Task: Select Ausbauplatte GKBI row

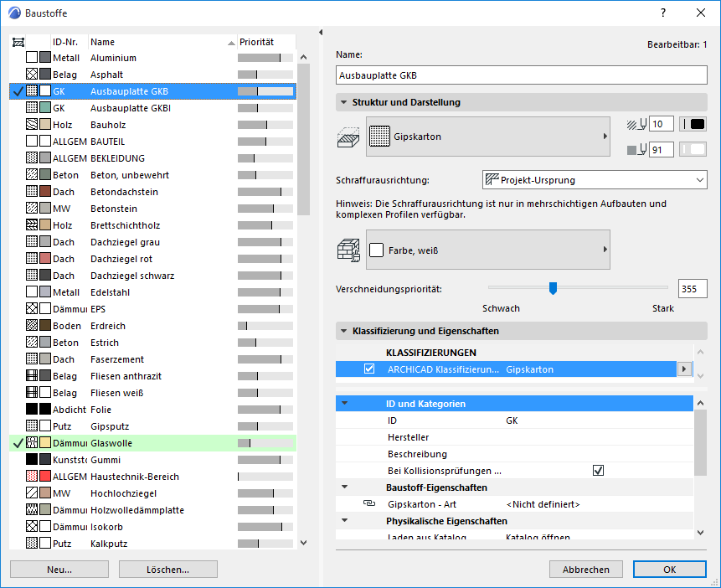Action: pos(152,108)
